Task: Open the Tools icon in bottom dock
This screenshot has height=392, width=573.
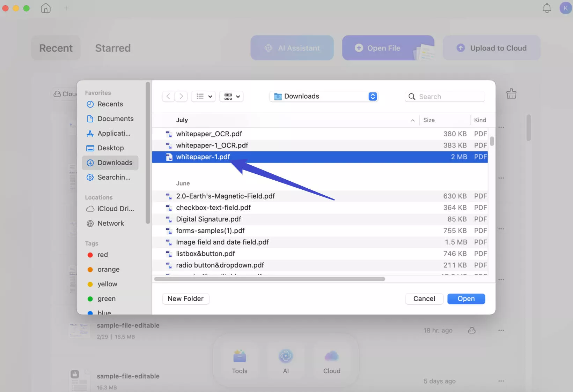Action: point(240,362)
